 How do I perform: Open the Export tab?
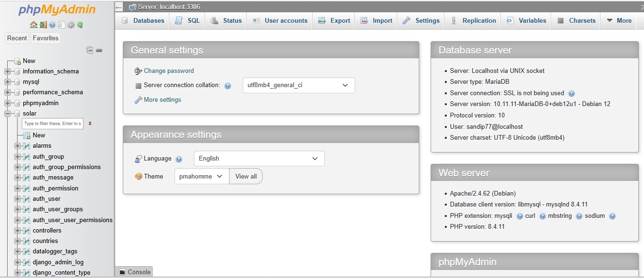[334, 21]
